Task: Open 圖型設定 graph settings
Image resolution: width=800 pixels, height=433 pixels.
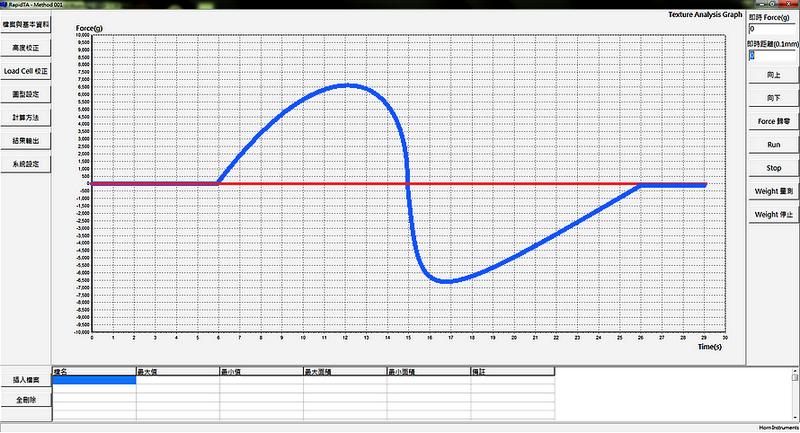Action: [x=27, y=94]
